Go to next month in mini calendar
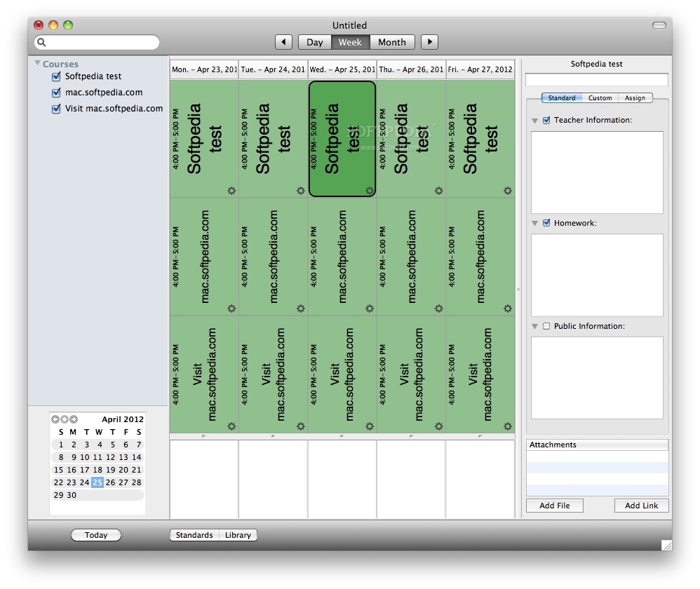 coord(74,419)
